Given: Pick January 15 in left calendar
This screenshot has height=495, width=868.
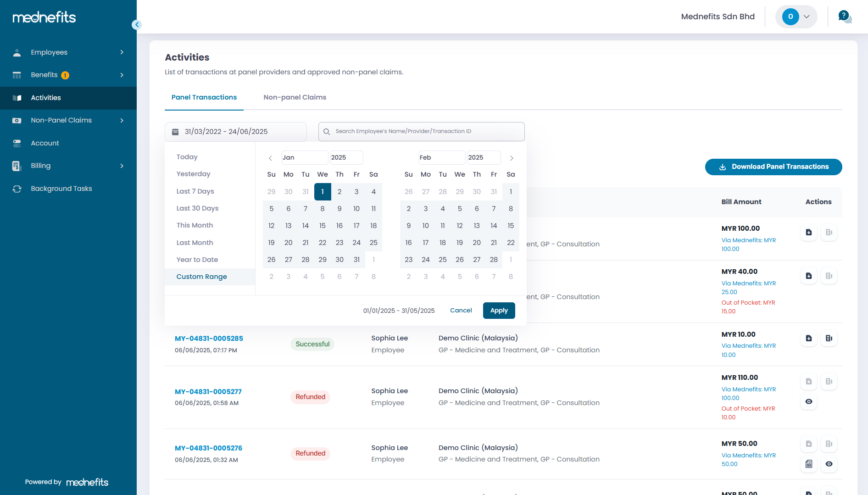Looking at the screenshot, I should pos(323,226).
